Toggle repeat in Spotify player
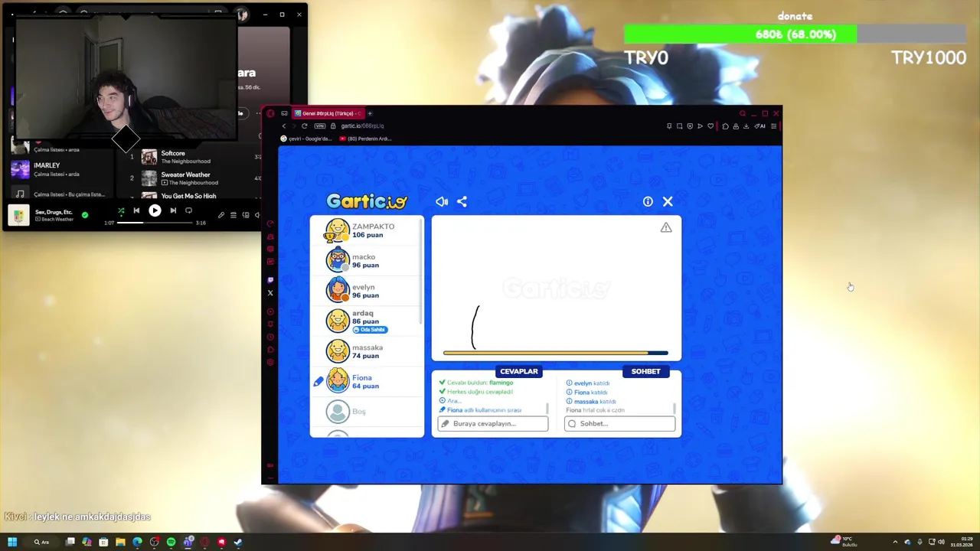Image resolution: width=980 pixels, height=551 pixels. 188,210
